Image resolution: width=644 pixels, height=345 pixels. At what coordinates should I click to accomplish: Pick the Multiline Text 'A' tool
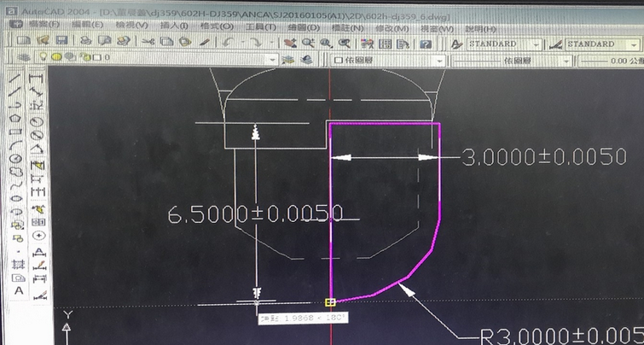click(x=18, y=290)
